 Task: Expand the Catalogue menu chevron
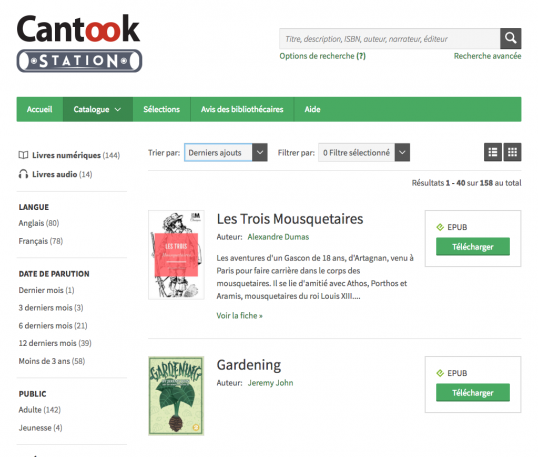tap(118, 109)
